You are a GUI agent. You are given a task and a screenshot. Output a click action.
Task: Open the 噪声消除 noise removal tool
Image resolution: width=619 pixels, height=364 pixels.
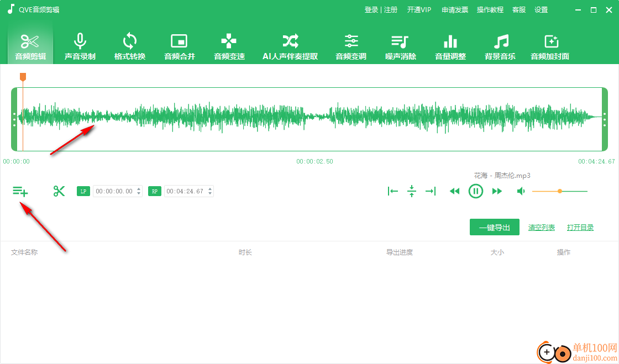(401, 46)
